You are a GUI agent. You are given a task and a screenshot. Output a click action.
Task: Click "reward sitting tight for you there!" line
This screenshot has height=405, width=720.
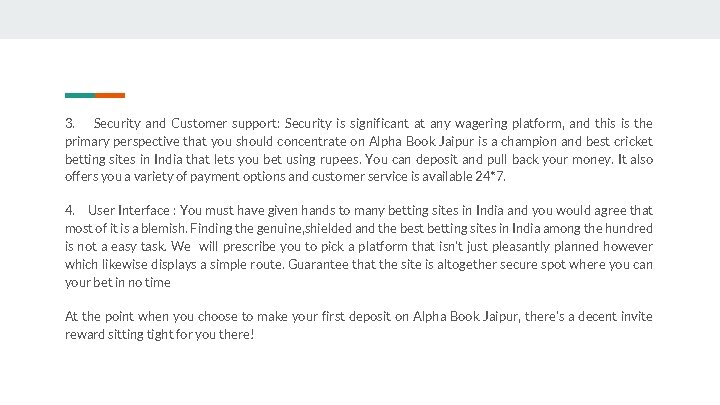[x=160, y=335]
